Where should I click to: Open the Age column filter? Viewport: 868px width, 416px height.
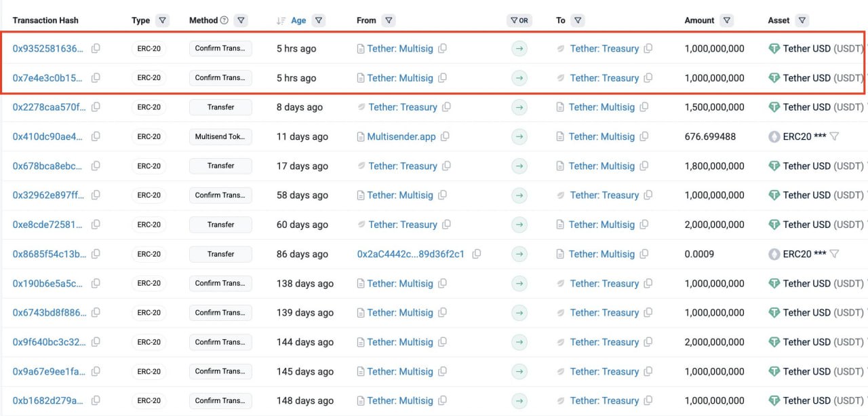pos(319,20)
